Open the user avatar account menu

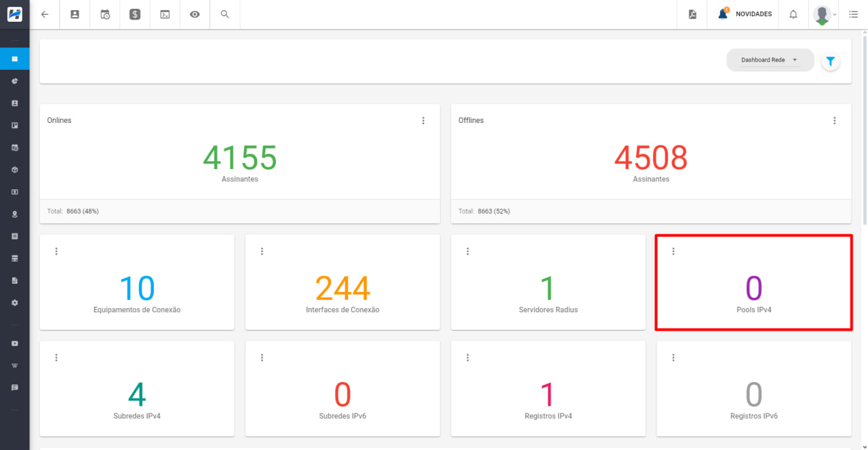click(825, 14)
